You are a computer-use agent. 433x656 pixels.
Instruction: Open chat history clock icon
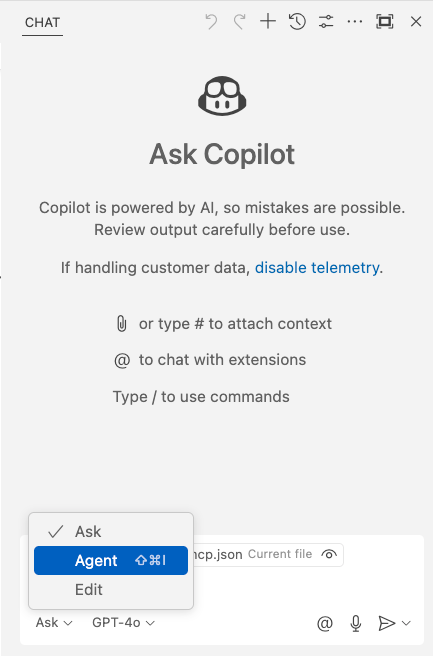(297, 21)
